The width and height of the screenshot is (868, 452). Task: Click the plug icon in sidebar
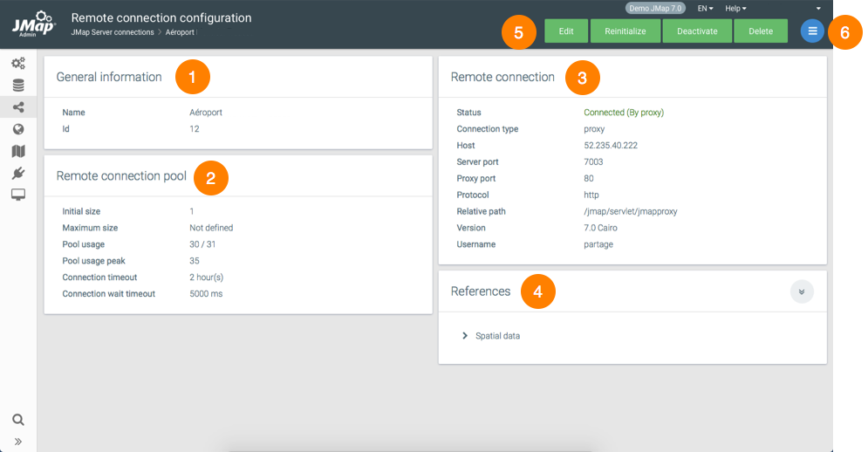pos(18,173)
